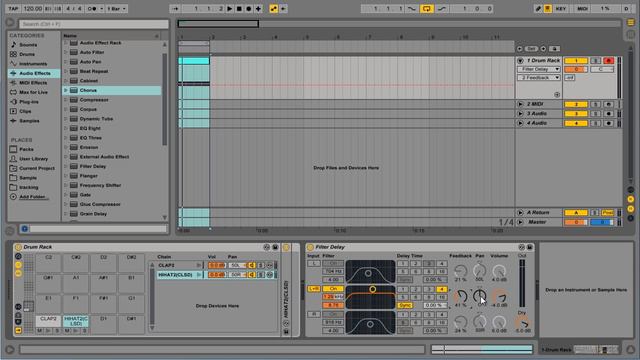Toggle the Automation Arm button in transport
The width and height of the screenshot is (640, 360).
point(273,9)
